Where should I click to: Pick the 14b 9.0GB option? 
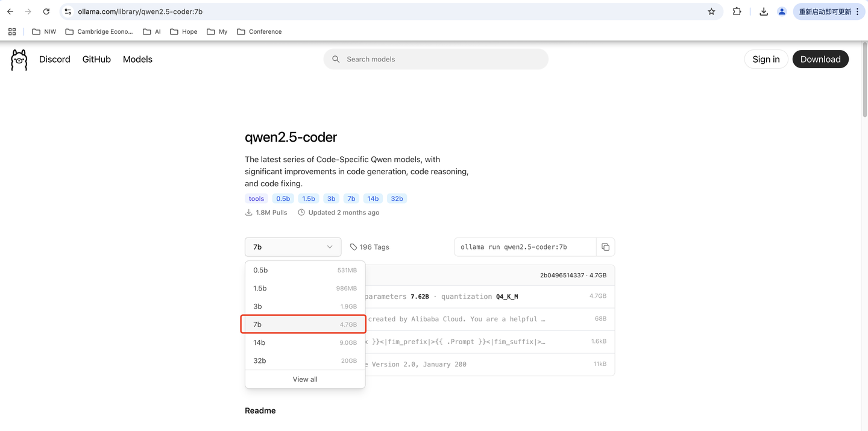(x=305, y=342)
